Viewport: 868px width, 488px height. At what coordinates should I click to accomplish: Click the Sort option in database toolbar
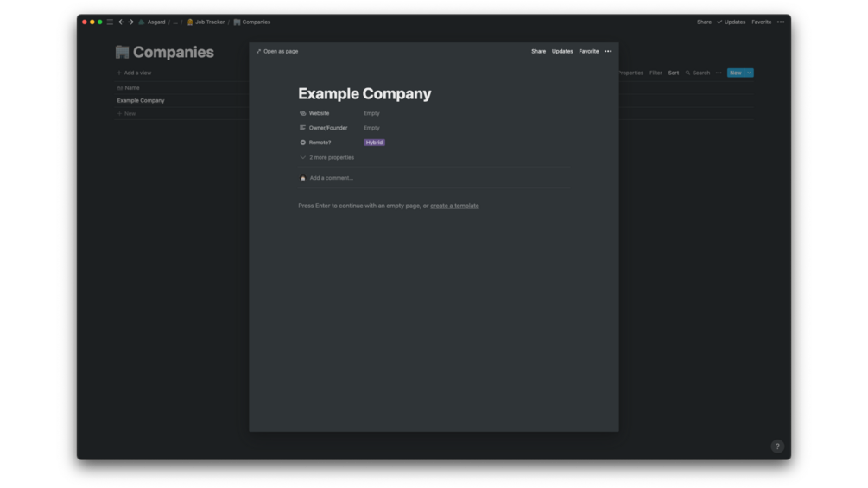(x=674, y=73)
